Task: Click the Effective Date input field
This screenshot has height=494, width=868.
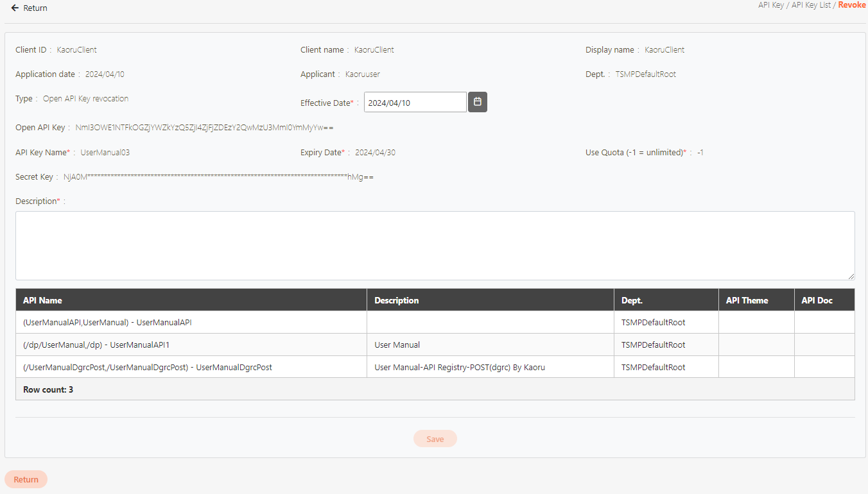Action: pyautogui.click(x=415, y=103)
